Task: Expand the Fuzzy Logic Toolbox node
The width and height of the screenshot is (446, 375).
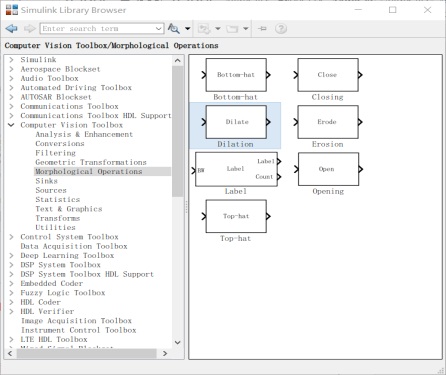Action: point(11,293)
